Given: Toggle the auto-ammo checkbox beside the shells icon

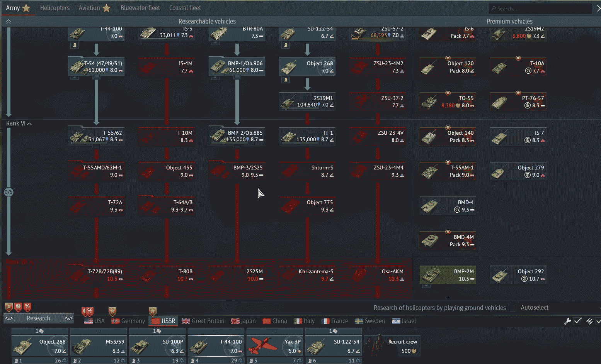Looking at the screenshot, I should click(x=599, y=321).
